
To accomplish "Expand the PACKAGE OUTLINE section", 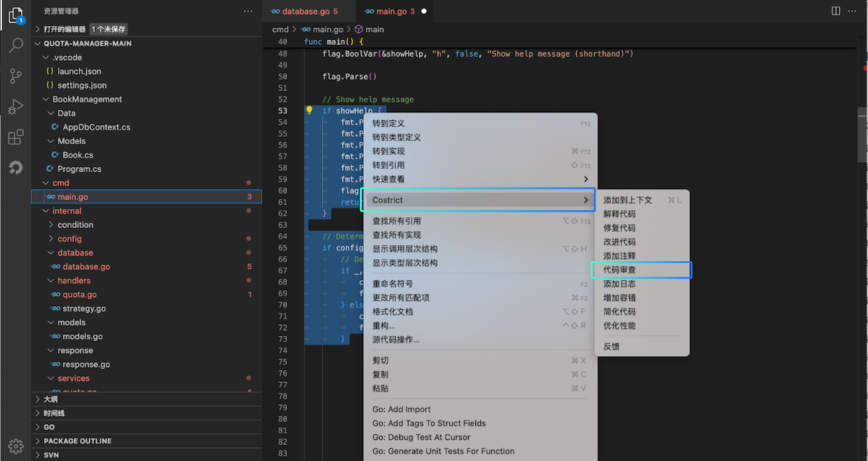I will (77, 441).
